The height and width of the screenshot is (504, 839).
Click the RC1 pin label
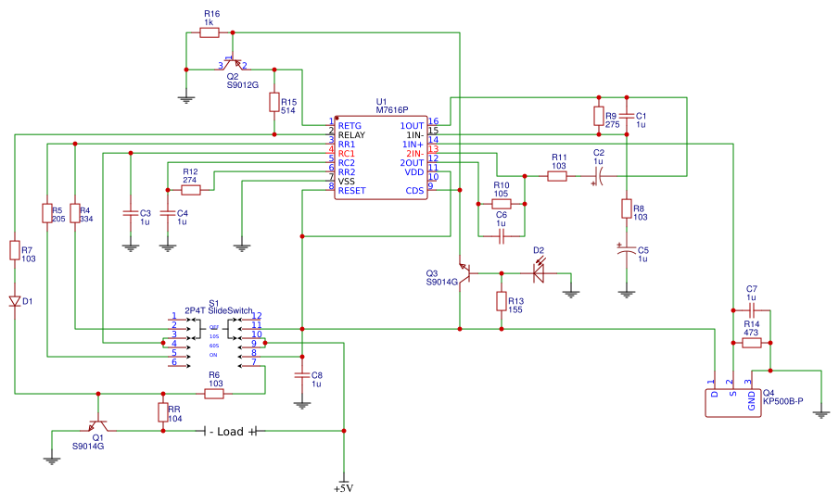[346, 154]
